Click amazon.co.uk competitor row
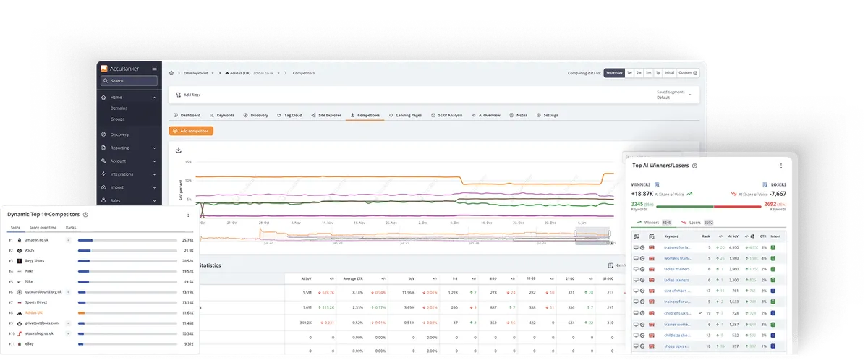Screen dimensions: 868x363 coord(102,239)
